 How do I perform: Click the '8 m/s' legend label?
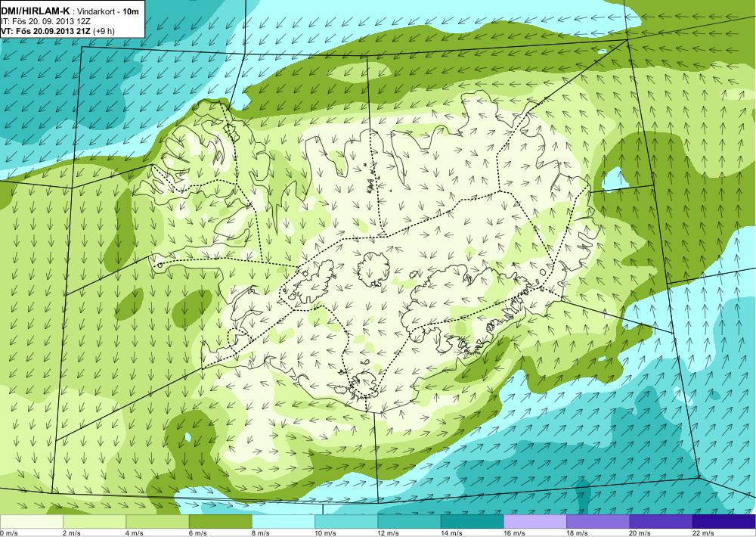pos(260,533)
